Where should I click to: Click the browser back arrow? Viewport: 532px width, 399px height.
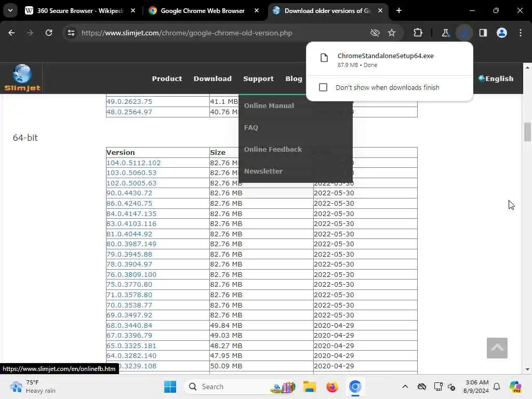11,33
